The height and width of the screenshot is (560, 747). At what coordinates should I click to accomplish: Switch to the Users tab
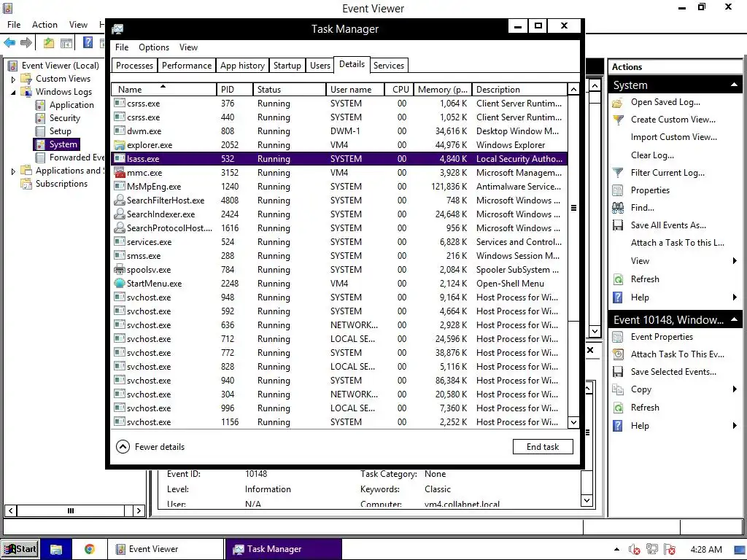(320, 66)
